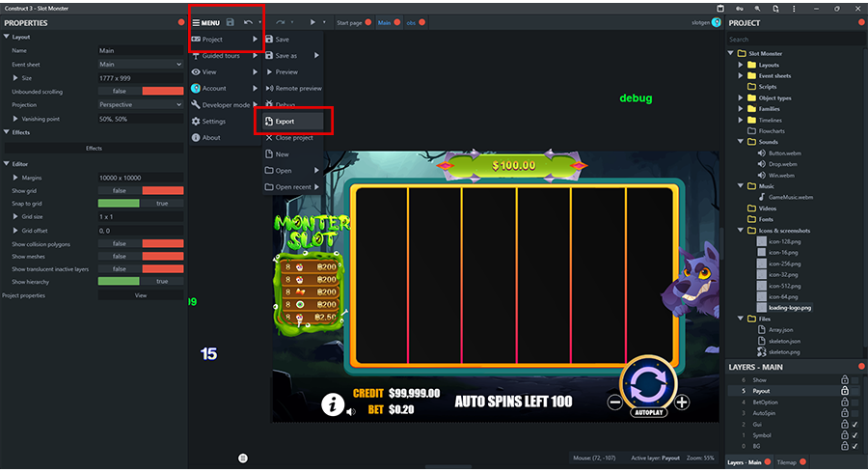The image size is (868, 472).
Task: Click the redo arrow in toolbar
Action: click(x=280, y=22)
